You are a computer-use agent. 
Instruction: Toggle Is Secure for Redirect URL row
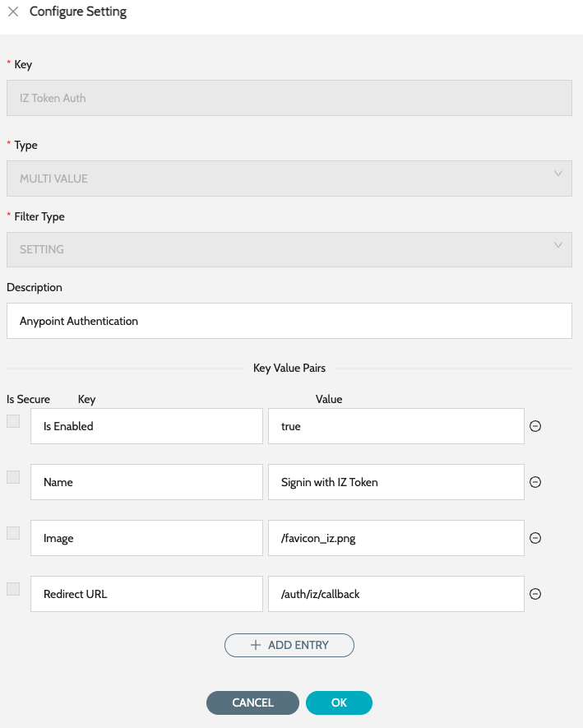[x=13, y=589]
